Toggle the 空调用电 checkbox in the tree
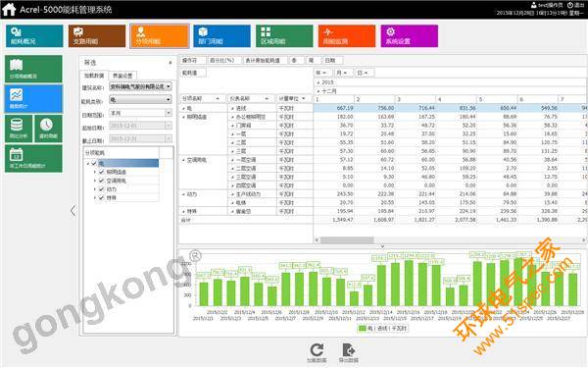The width and height of the screenshot is (588, 368). (101, 181)
